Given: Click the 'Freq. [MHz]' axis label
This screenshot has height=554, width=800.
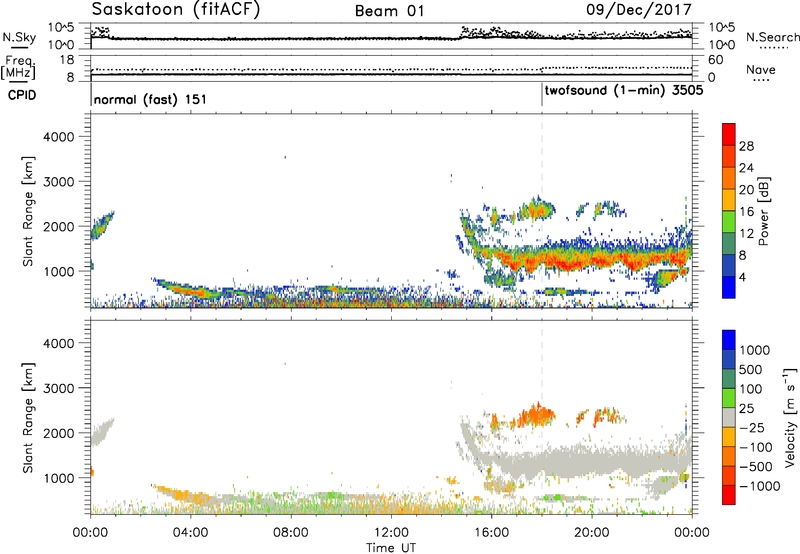Looking at the screenshot, I should (18, 68).
